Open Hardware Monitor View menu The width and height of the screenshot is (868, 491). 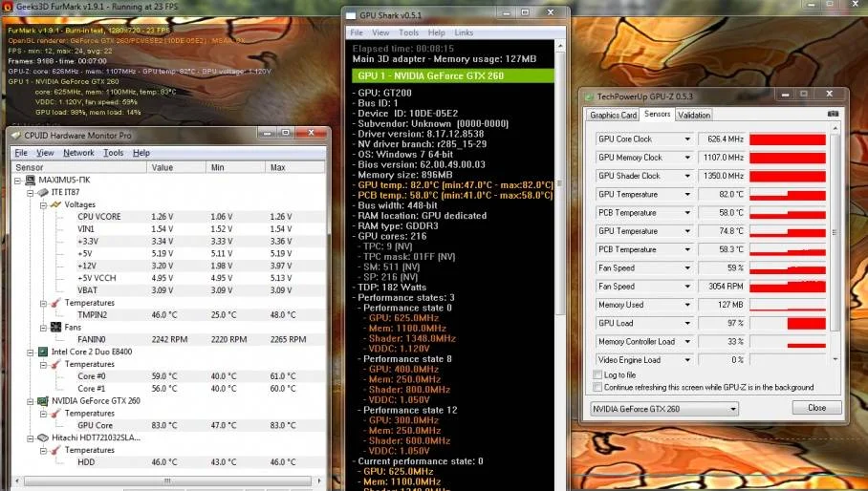tap(45, 153)
